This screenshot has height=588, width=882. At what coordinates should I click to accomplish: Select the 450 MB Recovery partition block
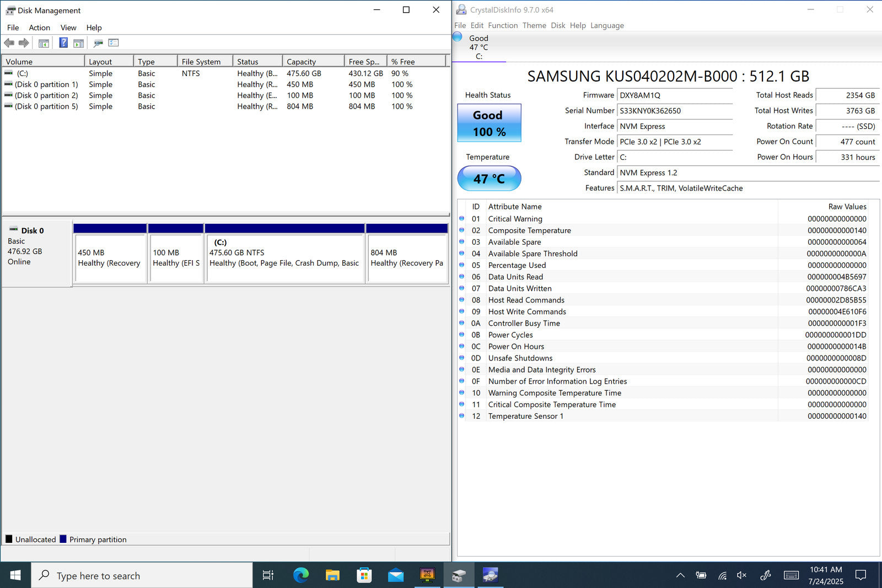110,258
